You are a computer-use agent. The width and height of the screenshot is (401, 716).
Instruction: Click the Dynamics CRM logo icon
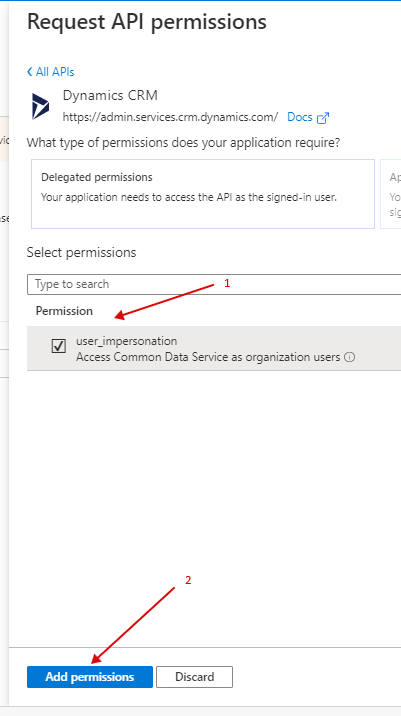point(41,106)
